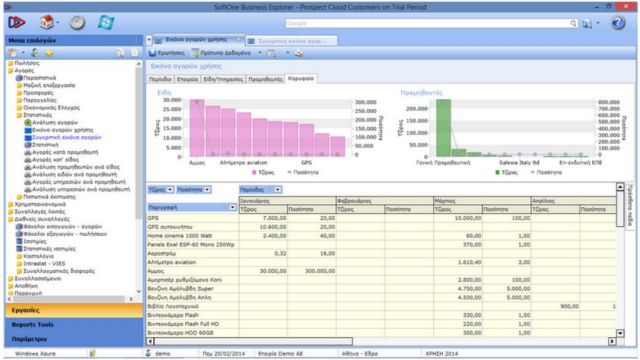The image size is (640, 360).
Task: Click the Ερωτήσεις toolbar button
Action: coord(167,53)
